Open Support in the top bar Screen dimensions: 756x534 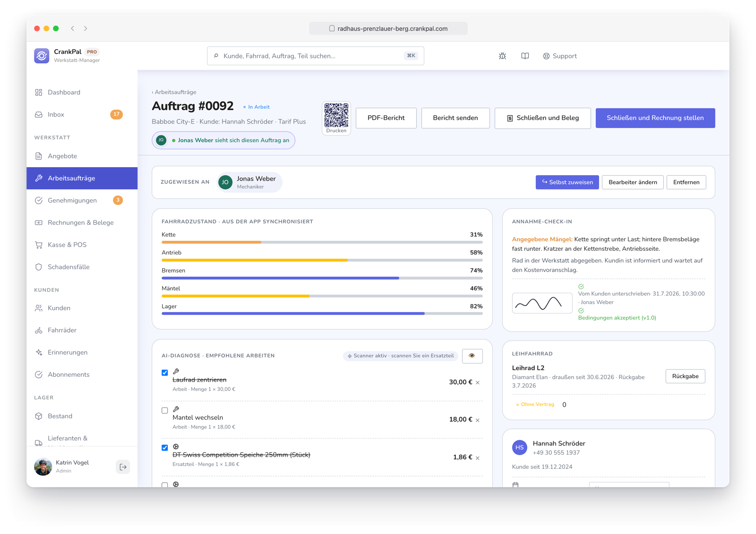click(x=559, y=56)
